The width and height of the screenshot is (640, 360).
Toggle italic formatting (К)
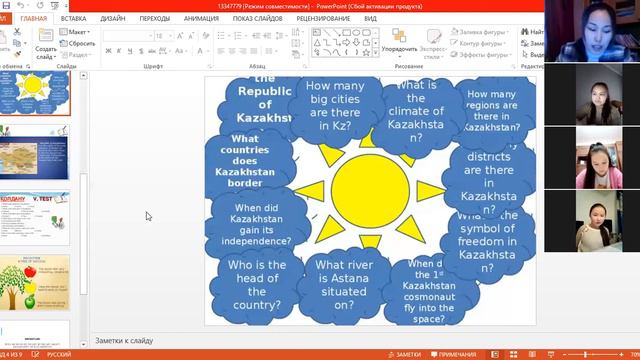tap(119, 51)
